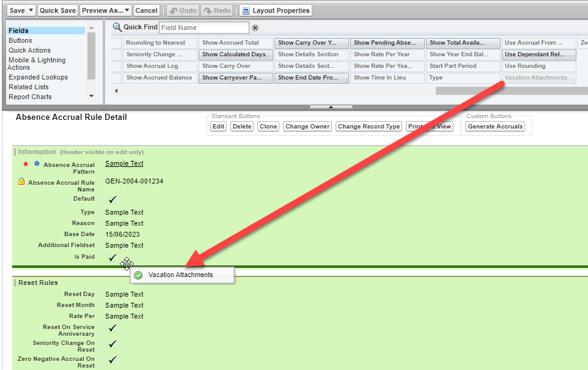Viewport: 588px width, 370px height.
Task: Click green check icon on Vacation Attachments tooltip
Action: pyautogui.click(x=138, y=275)
